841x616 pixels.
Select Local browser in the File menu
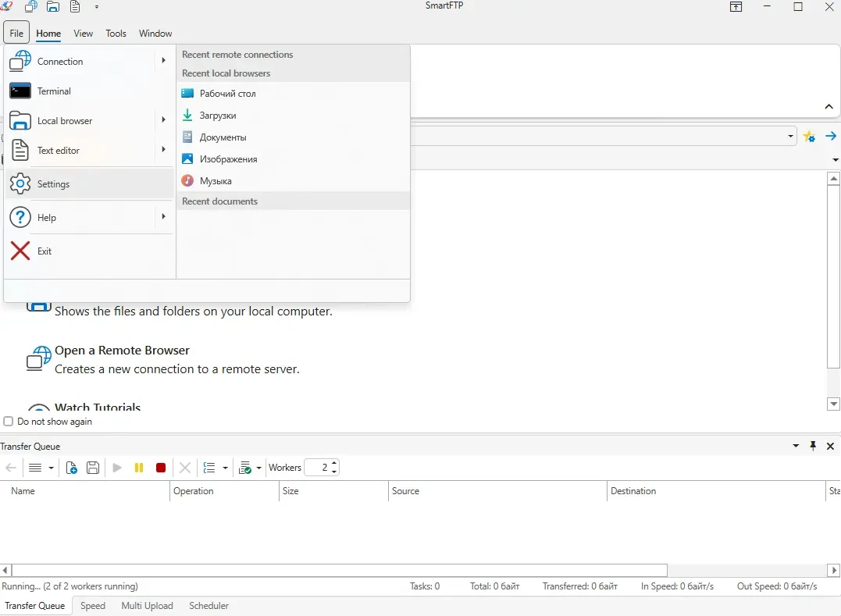click(x=89, y=121)
